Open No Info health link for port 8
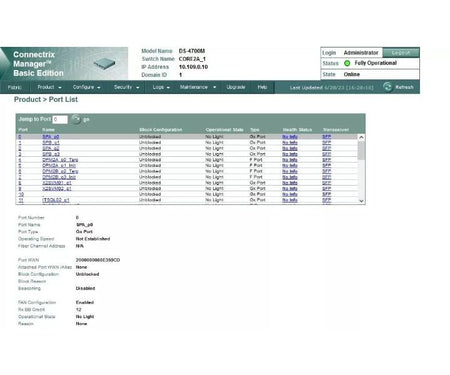450x375 pixels. [290, 183]
